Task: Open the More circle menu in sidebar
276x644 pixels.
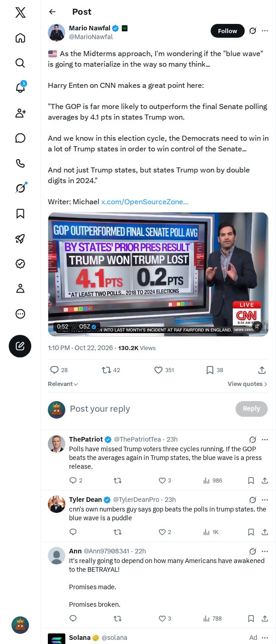Action: coord(20,314)
